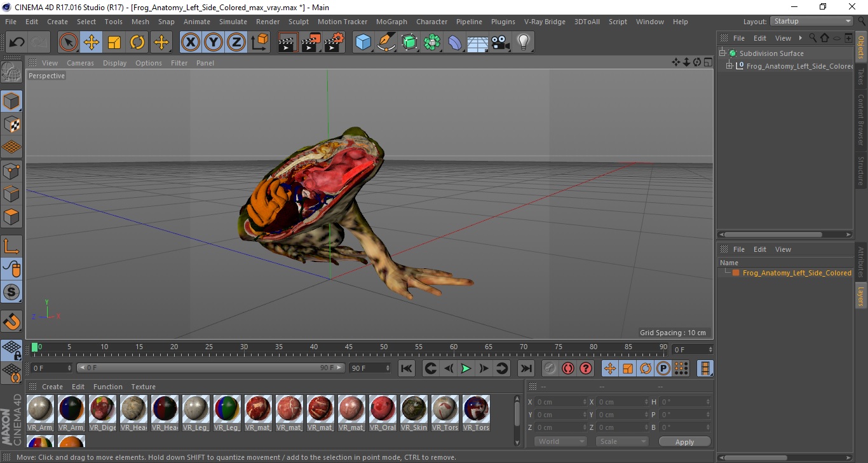Toggle the X axis lock

pos(190,43)
